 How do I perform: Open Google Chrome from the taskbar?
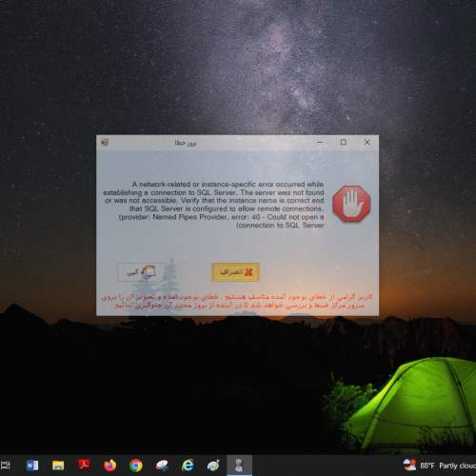(x=136, y=466)
